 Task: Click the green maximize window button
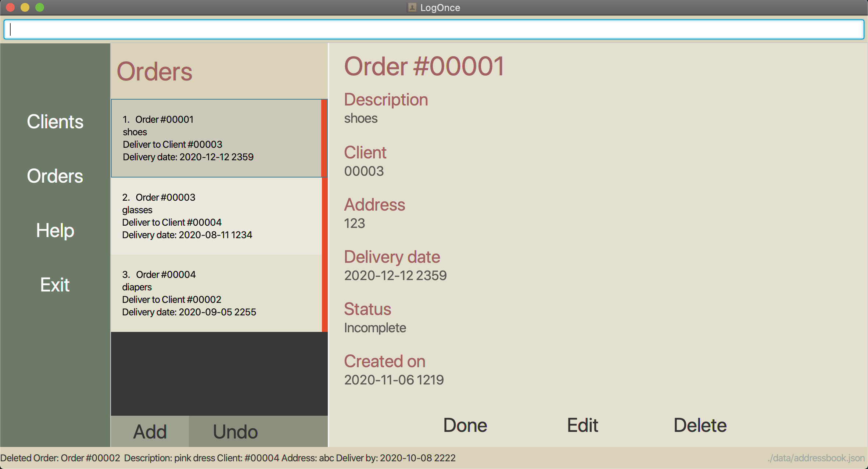tap(40, 7)
